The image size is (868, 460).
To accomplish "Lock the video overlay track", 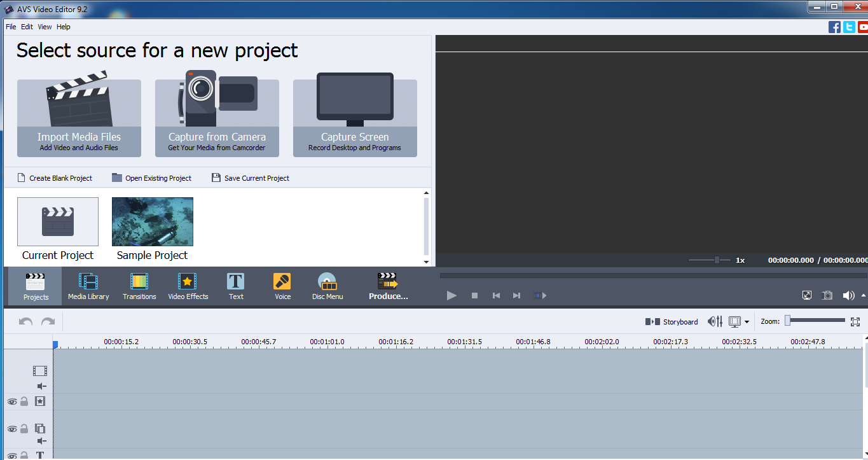I will [24, 429].
